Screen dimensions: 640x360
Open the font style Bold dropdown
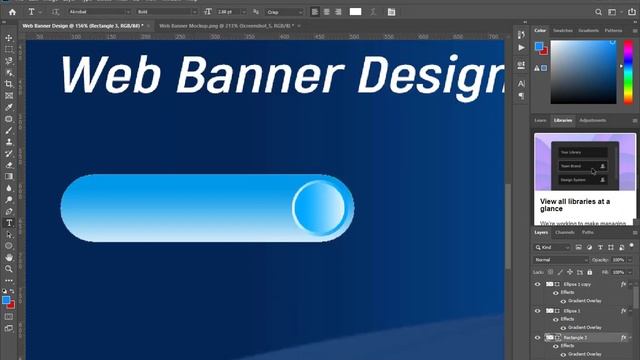(x=167, y=12)
